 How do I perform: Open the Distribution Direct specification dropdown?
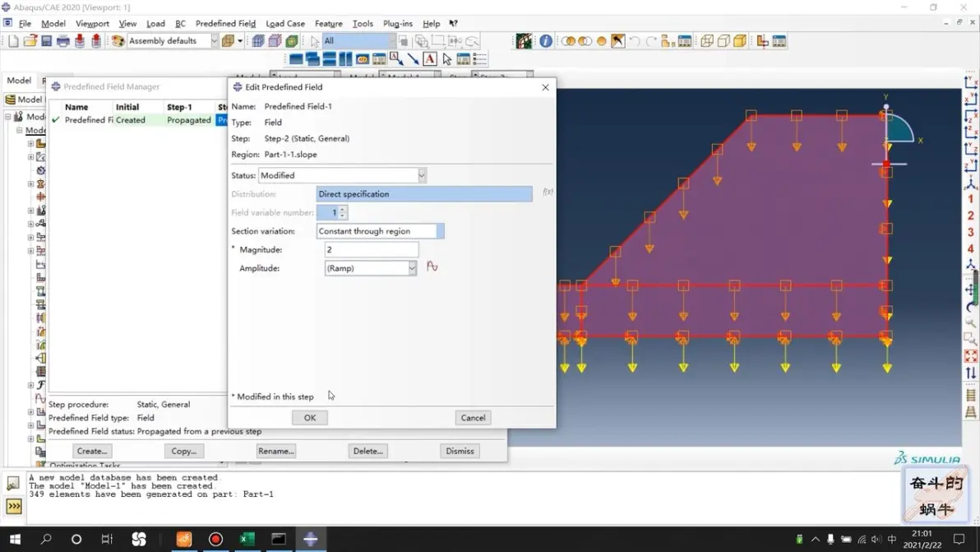pos(424,194)
